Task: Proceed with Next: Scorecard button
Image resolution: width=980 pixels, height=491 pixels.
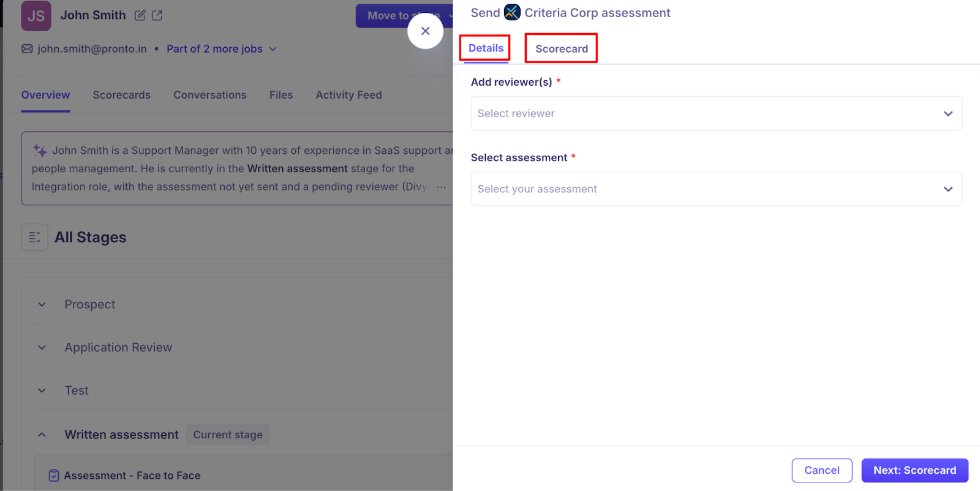Action: [x=914, y=470]
